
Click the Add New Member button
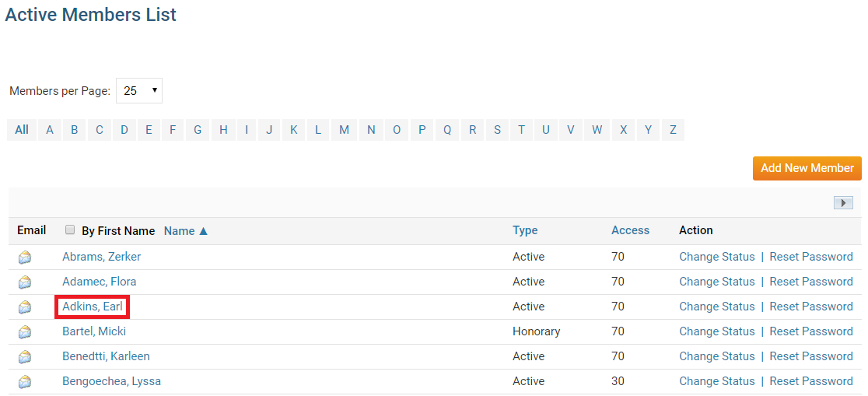click(x=807, y=168)
